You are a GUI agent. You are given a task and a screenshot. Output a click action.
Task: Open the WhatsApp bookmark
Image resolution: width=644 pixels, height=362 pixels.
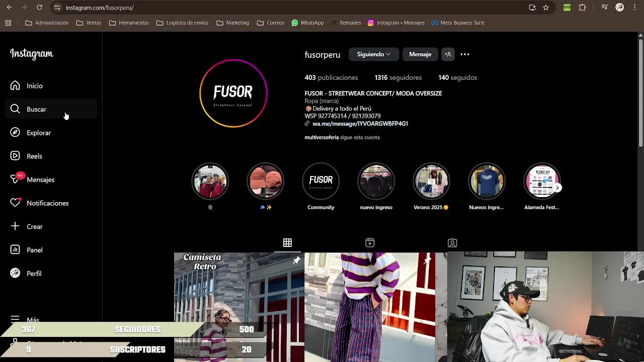(x=307, y=23)
